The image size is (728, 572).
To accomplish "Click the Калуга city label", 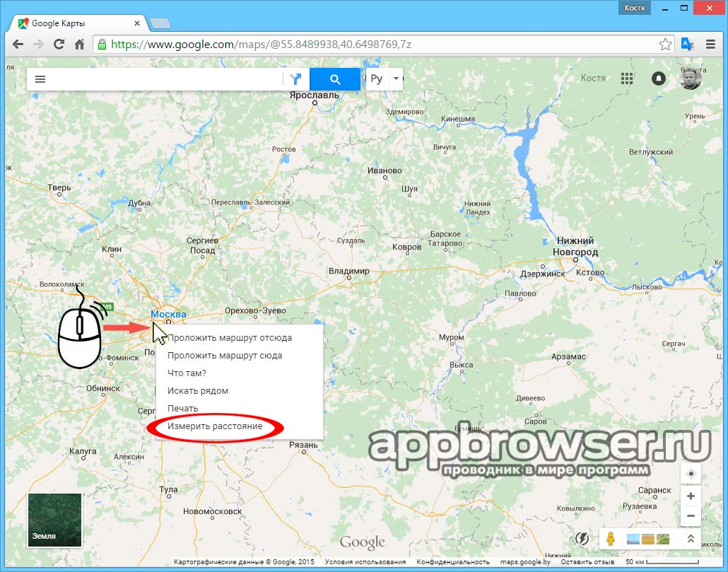I will pos(83,451).
